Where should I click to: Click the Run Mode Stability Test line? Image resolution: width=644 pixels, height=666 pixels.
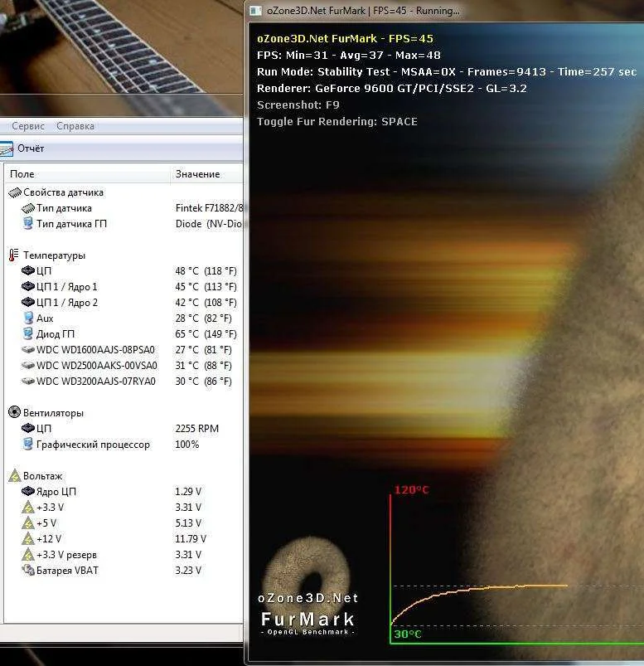[447, 72]
